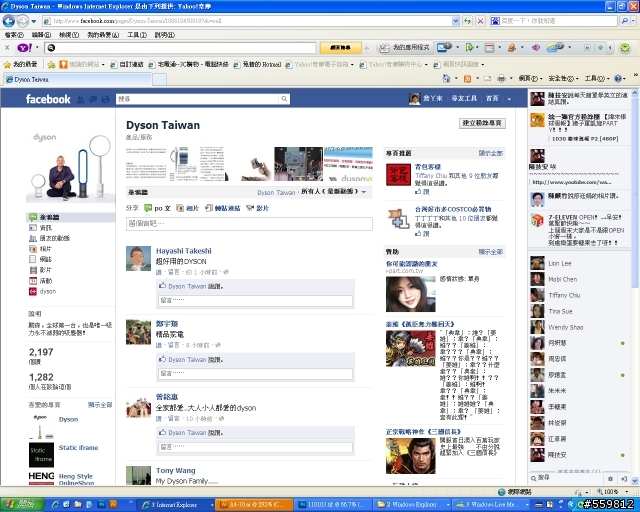Click the Facebook notifications globe icon

[105, 99]
